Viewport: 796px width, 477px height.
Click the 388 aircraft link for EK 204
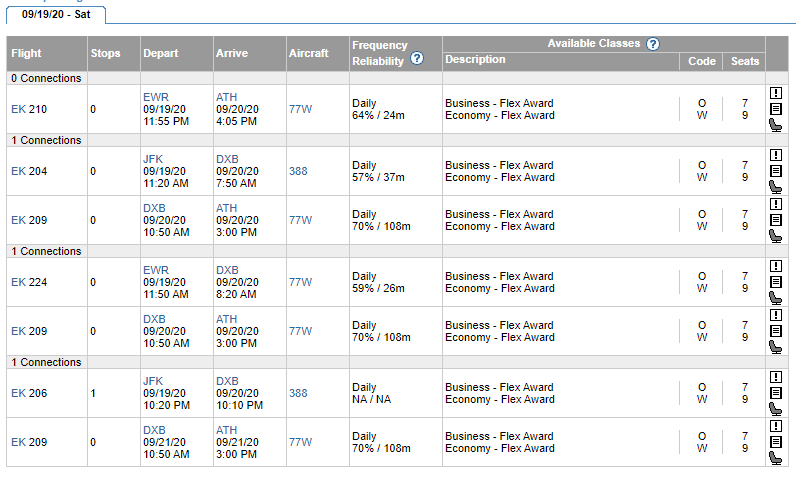coord(298,172)
